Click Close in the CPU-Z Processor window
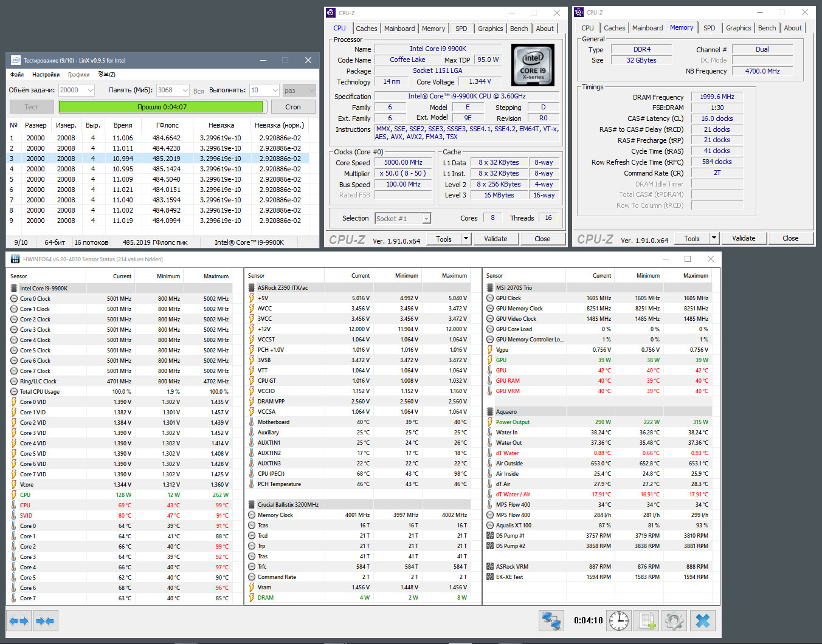 [x=542, y=239]
